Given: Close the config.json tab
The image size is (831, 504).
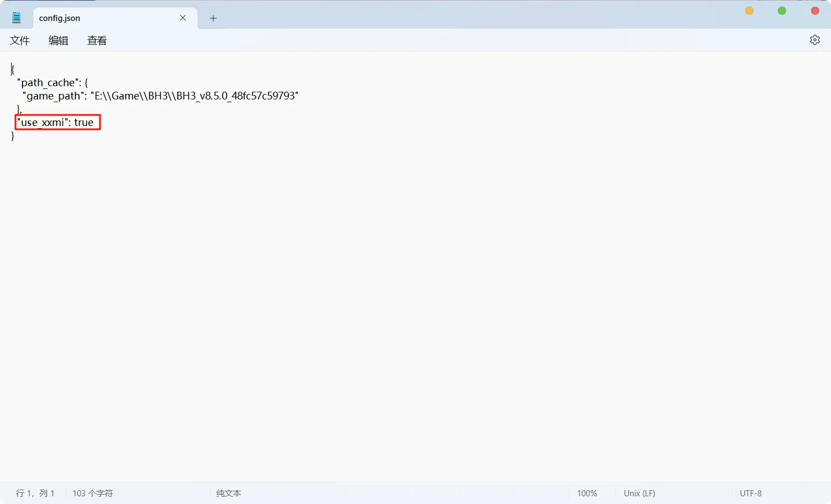Looking at the screenshot, I should tap(183, 18).
